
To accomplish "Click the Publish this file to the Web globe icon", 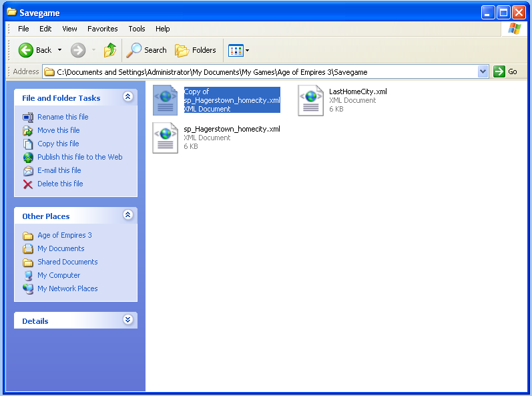I will (28, 158).
